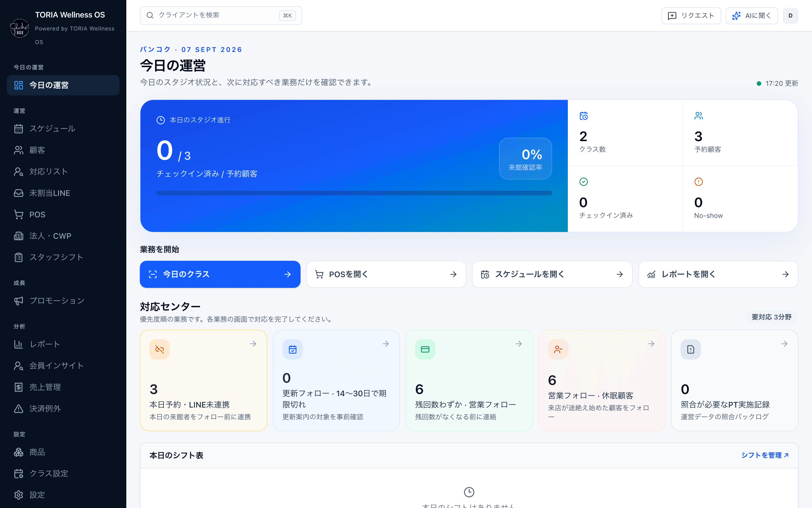
Task: Open 顧客 in the sidebar
Action: [x=63, y=150]
